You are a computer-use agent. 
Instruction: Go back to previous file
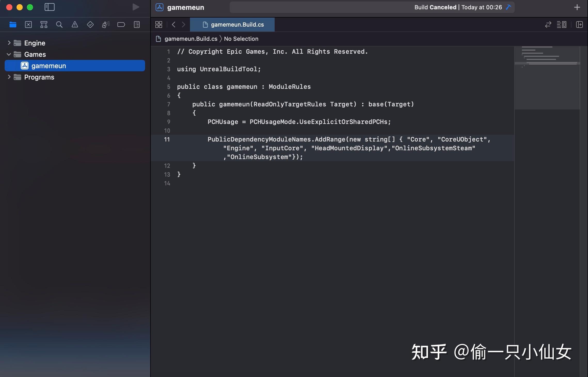pos(174,25)
